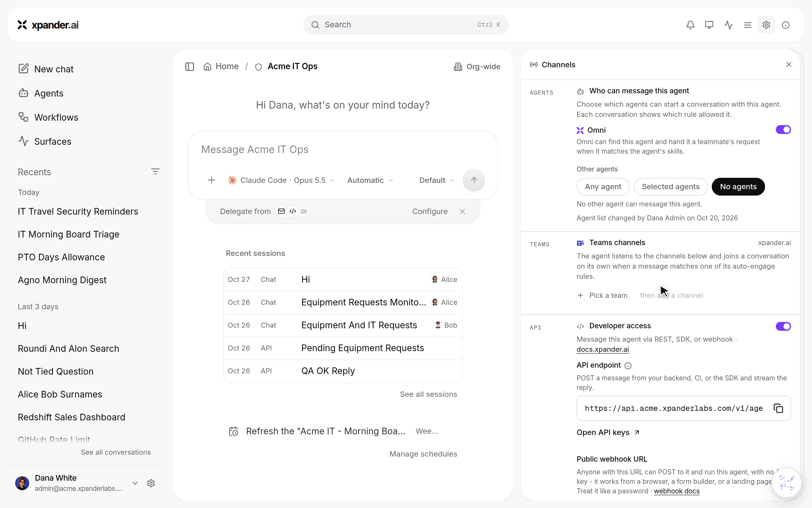Open the info icon next to API endpoint

click(x=628, y=365)
